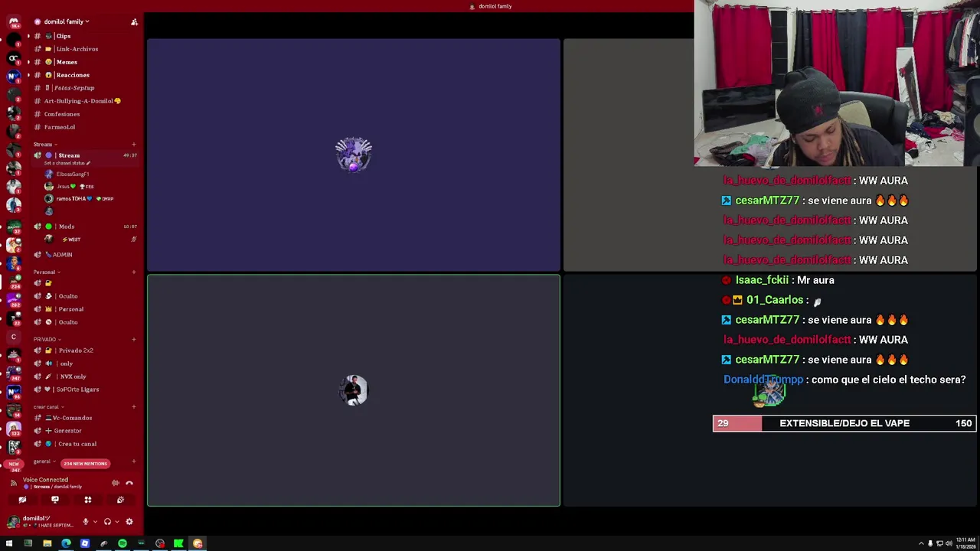The height and width of the screenshot is (551, 980).
Task: Start an activity with the apps icon
Action: coord(88,500)
